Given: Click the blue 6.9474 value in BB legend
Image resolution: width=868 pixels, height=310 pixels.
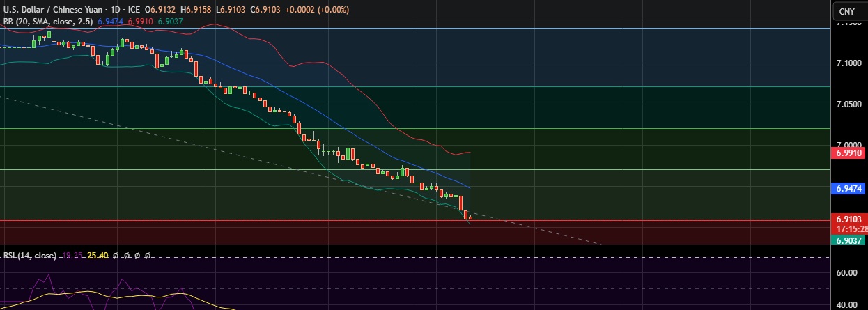Looking at the screenshot, I should pos(110,22).
